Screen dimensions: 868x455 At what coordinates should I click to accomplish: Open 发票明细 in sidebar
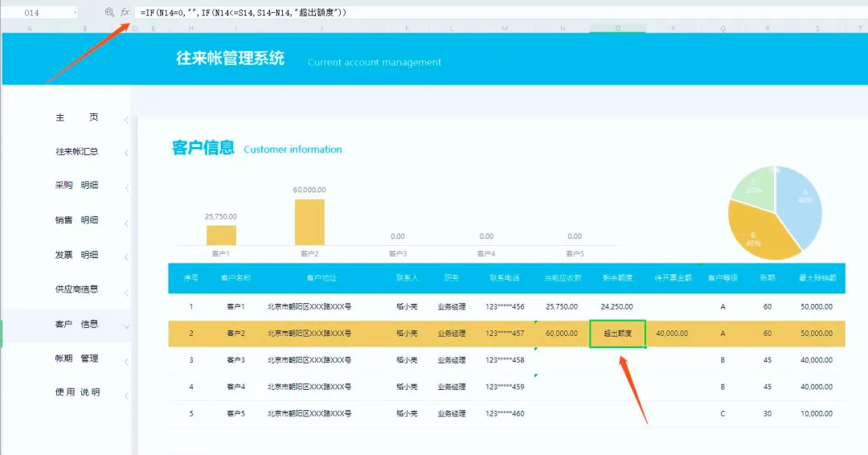(x=77, y=255)
